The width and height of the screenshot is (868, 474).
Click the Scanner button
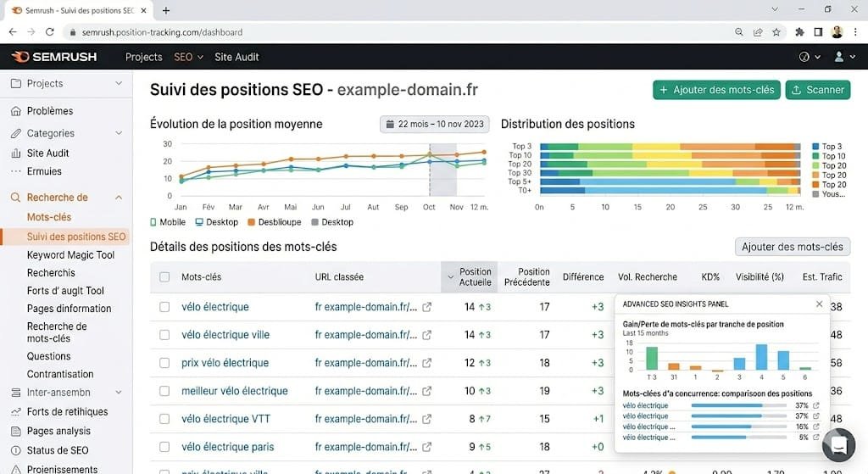click(x=818, y=90)
